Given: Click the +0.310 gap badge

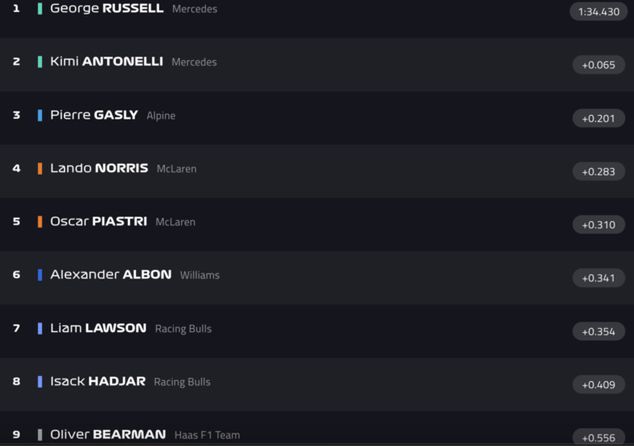Looking at the screenshot, I should click(x=599, y=225).
